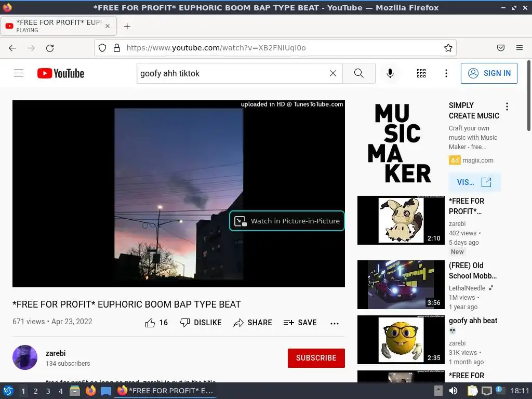
Task: View site security lock information
Action: pyautogui.click(x=117, y=48)
